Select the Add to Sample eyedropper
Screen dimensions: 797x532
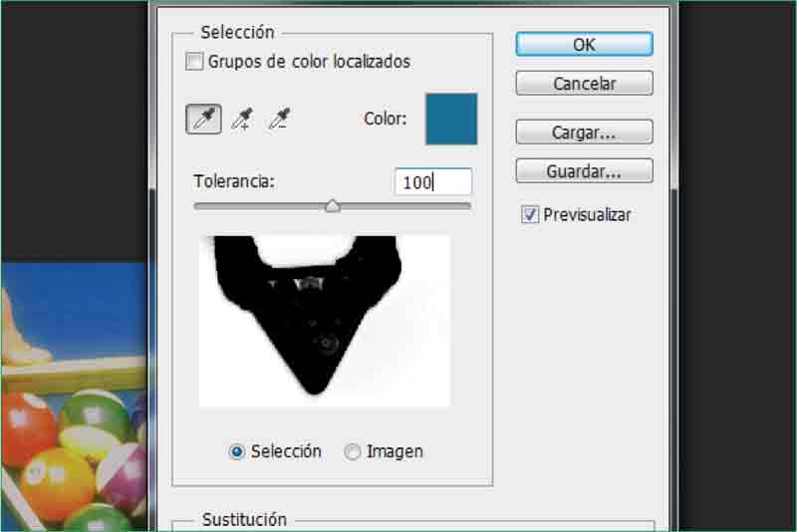[x=242, y=120]
